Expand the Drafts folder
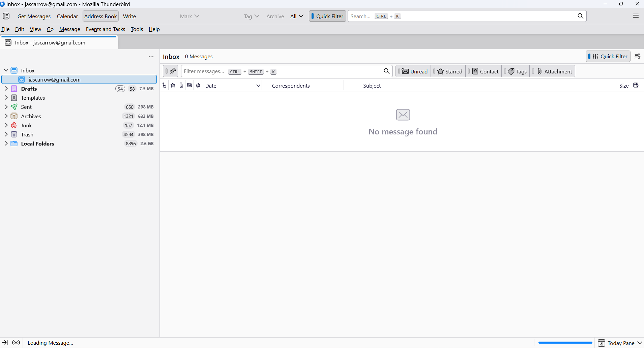This screenshot has height=348, width=644. point(6,89)
